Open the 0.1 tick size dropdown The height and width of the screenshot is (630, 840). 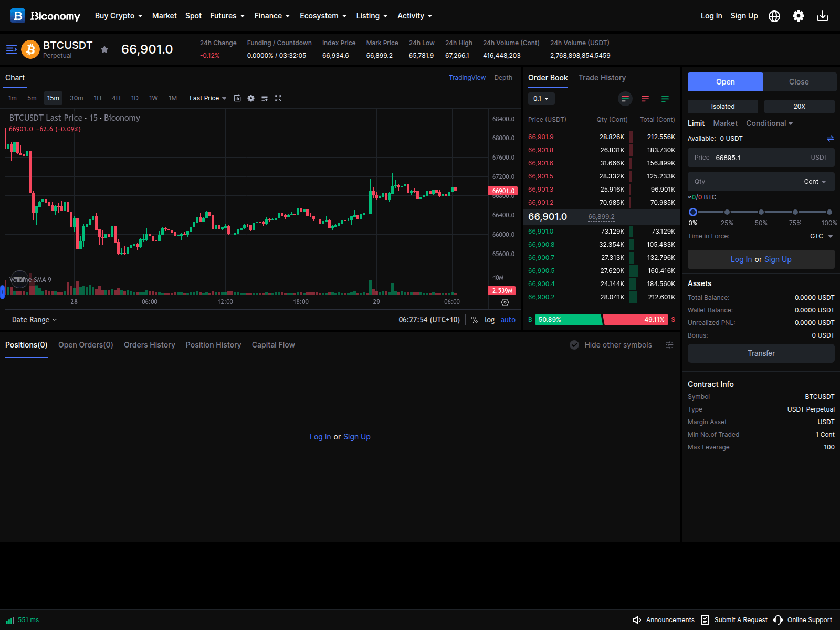click(541, 99)
